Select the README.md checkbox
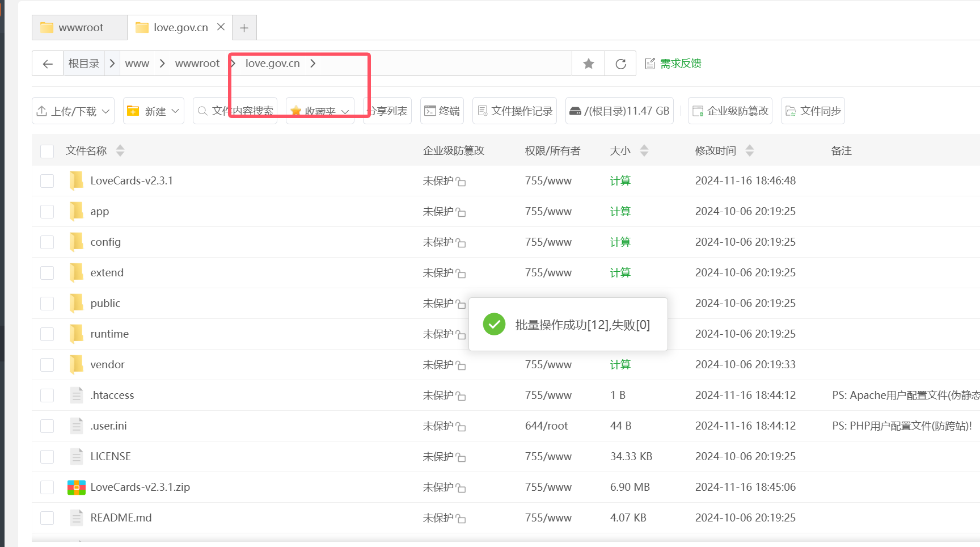 pos(47,518)
